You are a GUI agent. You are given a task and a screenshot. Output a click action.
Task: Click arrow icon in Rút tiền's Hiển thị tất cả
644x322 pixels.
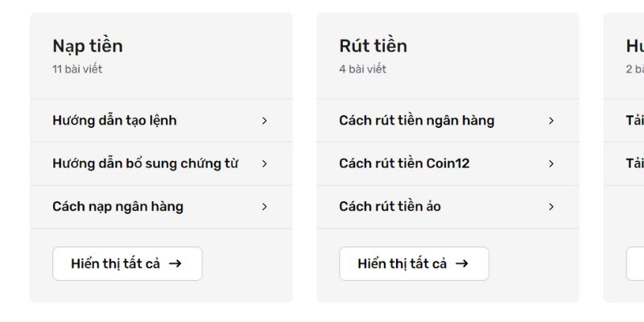[x=462, y=263]
